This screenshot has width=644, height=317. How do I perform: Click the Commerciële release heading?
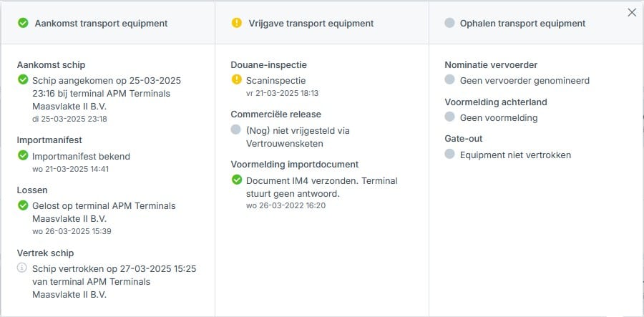point(275,114)
